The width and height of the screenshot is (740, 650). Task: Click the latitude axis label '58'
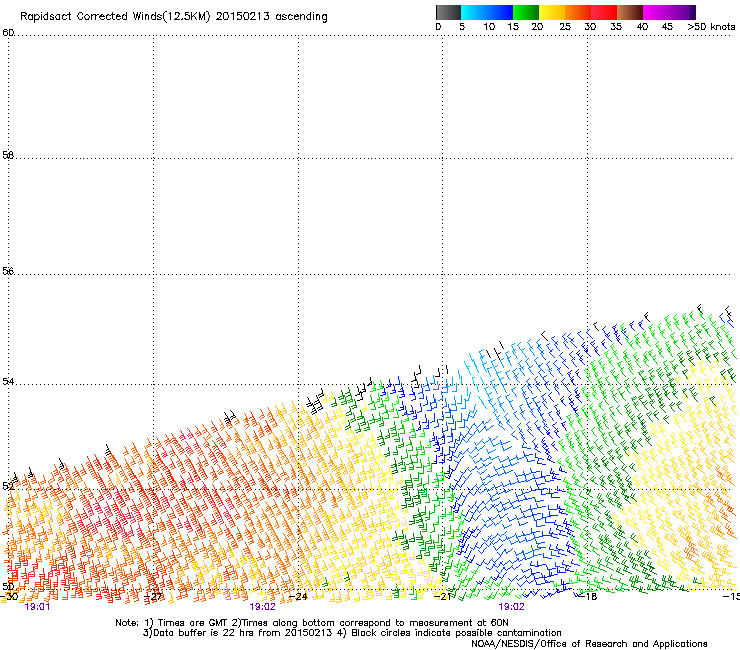(8, 155)
